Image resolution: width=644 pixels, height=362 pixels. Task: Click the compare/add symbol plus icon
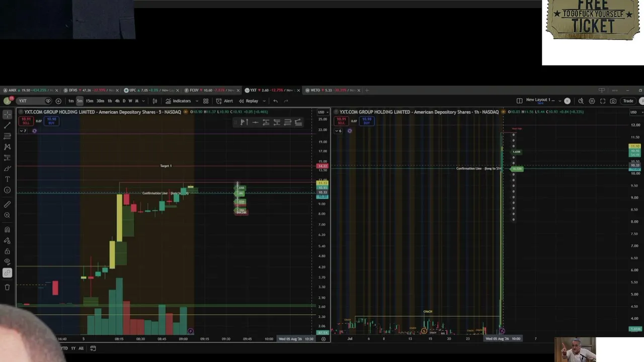[58, 101]
